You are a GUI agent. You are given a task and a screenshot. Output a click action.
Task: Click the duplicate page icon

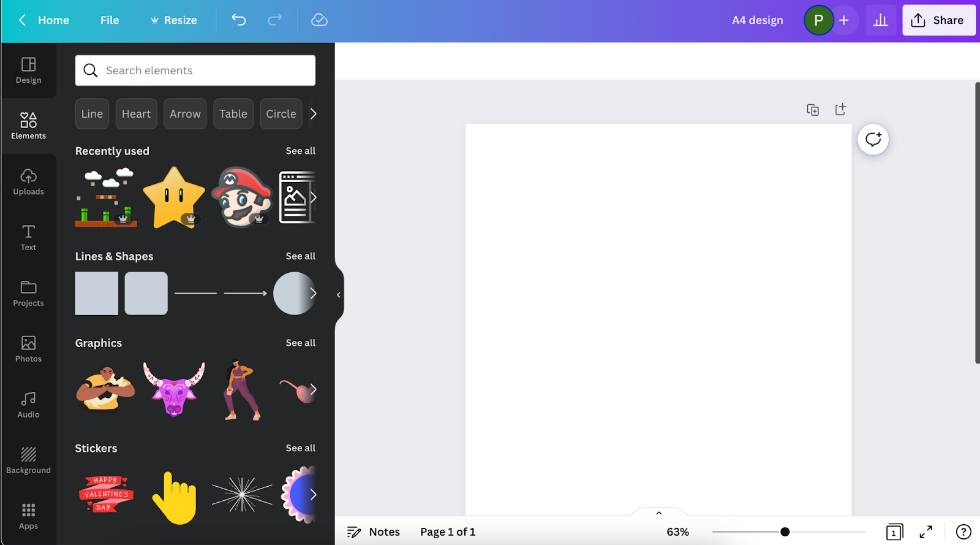813,110
